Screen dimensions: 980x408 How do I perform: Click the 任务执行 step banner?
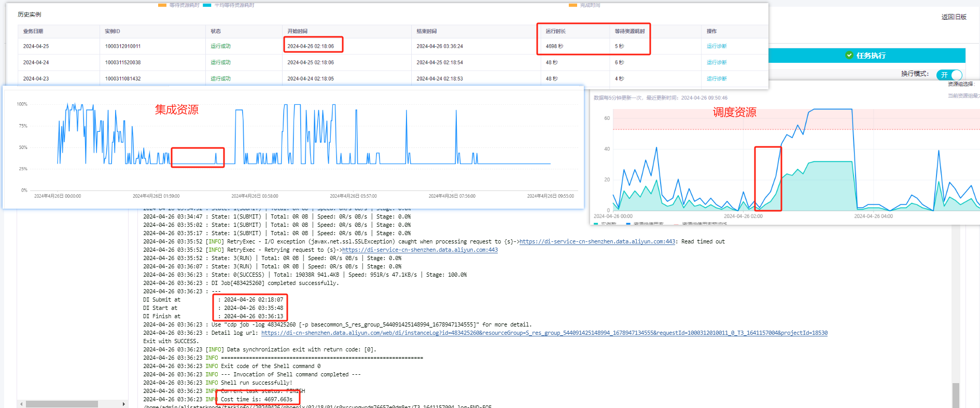866,56
